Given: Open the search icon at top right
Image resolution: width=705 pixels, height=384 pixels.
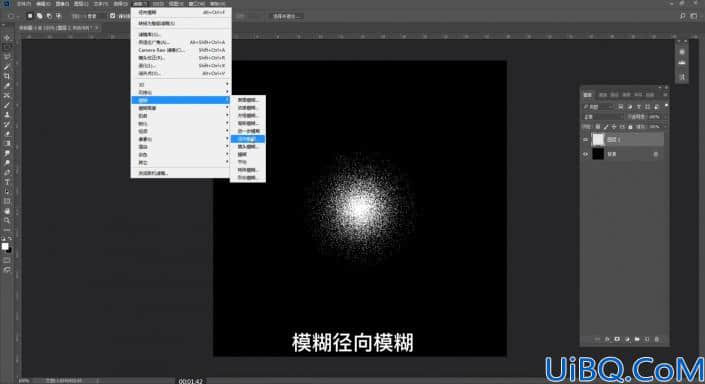Looking at the screenshot, I should [683, 16].
